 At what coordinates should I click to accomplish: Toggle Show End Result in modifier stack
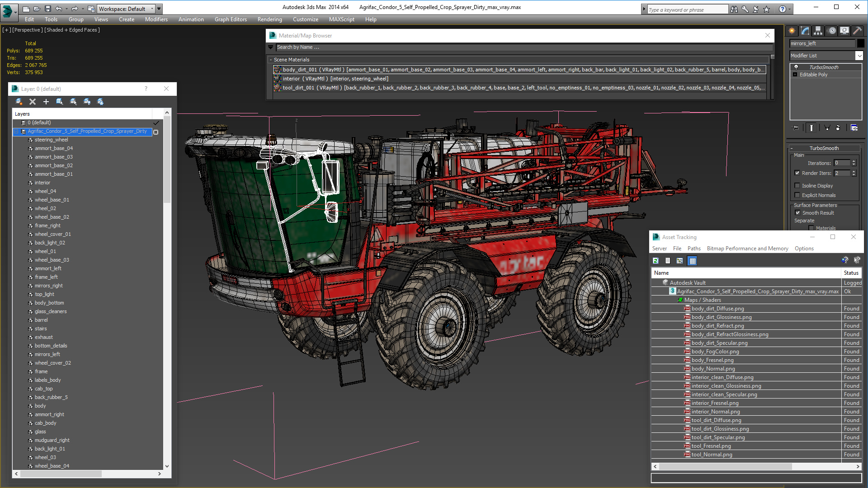click(811, 128)
